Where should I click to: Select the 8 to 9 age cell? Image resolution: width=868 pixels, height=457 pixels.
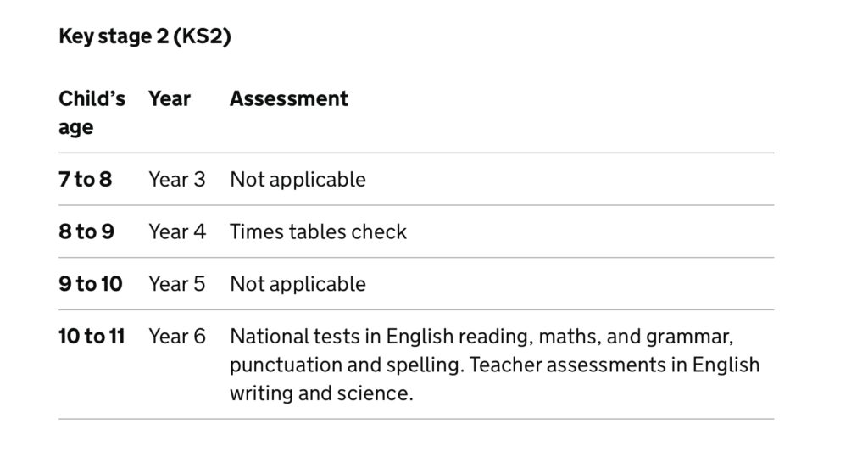coord(86,232)
